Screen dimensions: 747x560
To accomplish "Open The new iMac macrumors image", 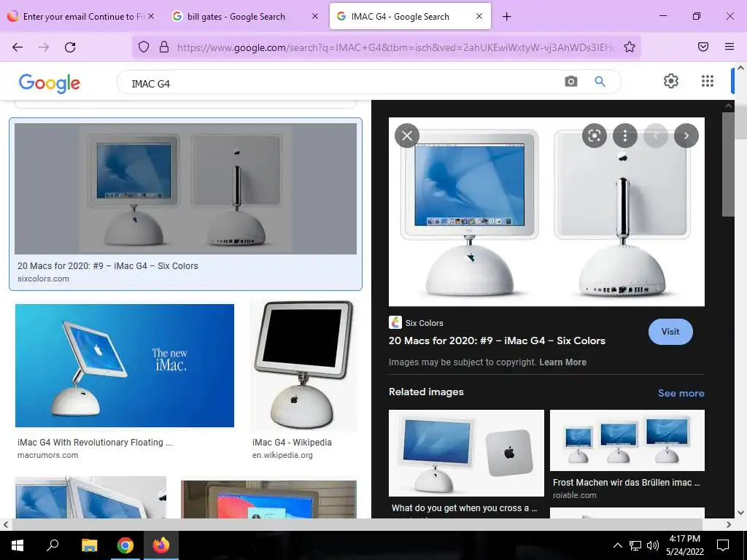I will click(x=124, y=366).
